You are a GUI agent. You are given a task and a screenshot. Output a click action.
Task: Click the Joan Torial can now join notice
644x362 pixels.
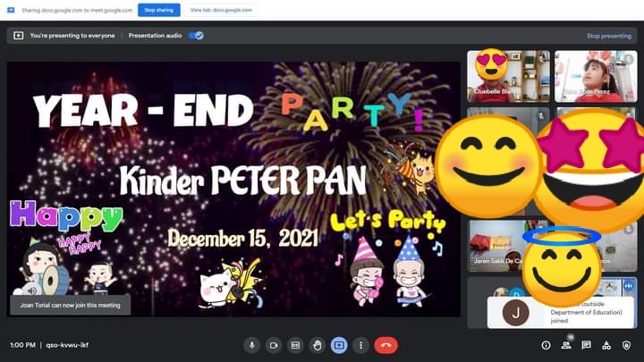point(71,306)
